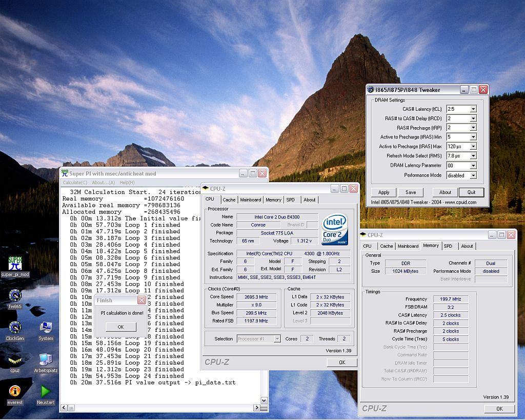Click the FSB:DRAM ratio value 3:2
This screenshot has width=525, height=420.
point(450,307)
